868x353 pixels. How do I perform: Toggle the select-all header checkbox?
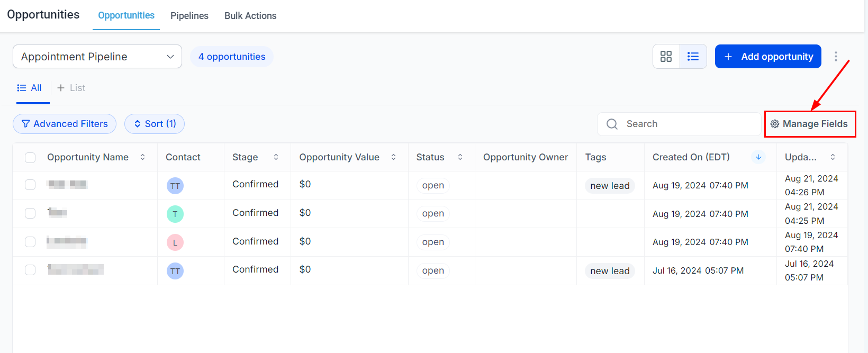tap(30, 157)
